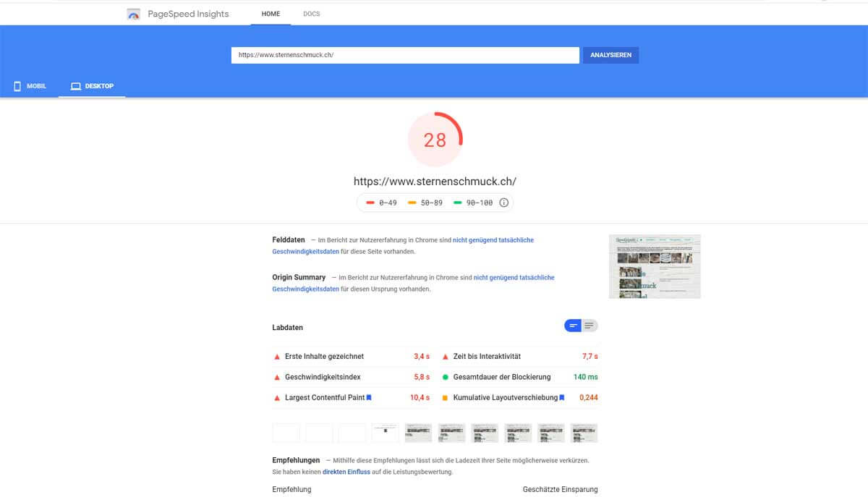The image size is (868, 497).
Task: Click the first blank filmstrip frame
Action: [286, 433]
